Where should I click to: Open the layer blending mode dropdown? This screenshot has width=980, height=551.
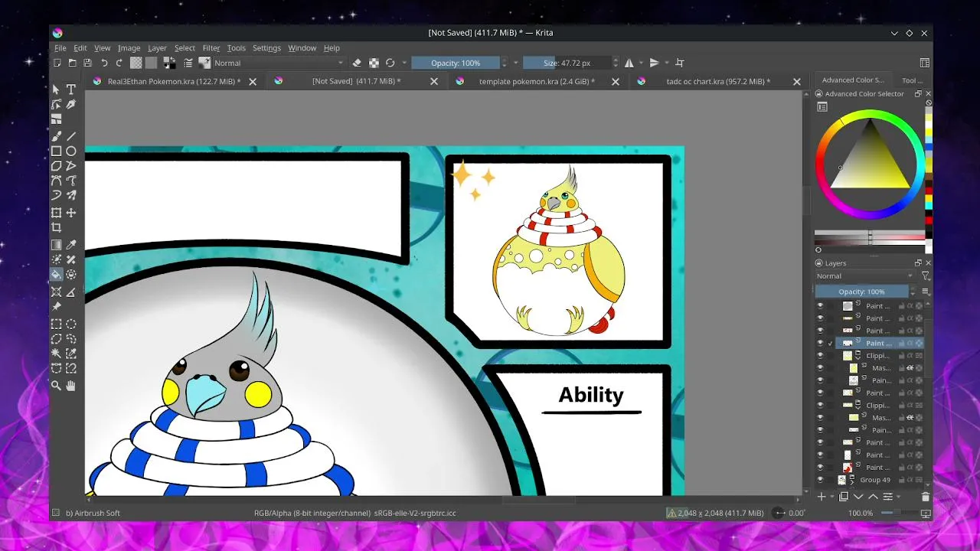pyautogui.click(x=865, y=276)
